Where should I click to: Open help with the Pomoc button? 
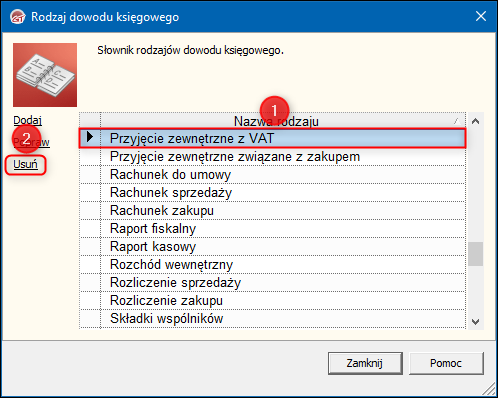446,363
